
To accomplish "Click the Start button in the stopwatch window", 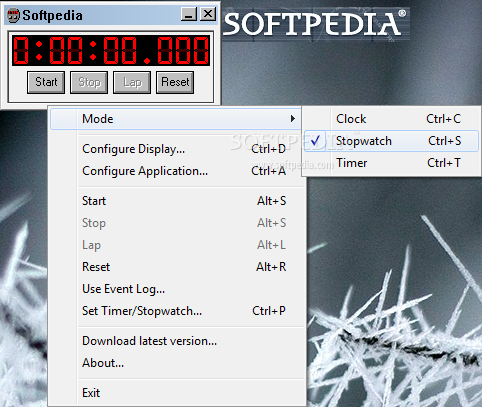I will (x=46, y=82).
